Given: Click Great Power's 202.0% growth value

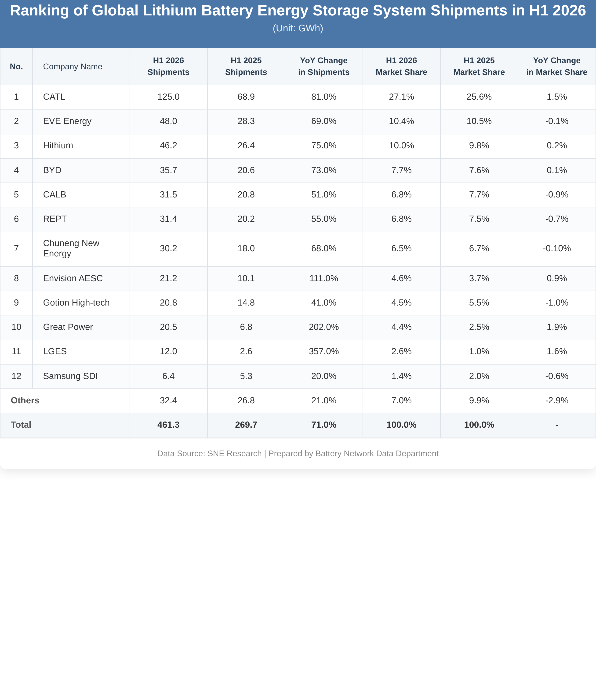Looking at the screenshot, I should (323, 327).
